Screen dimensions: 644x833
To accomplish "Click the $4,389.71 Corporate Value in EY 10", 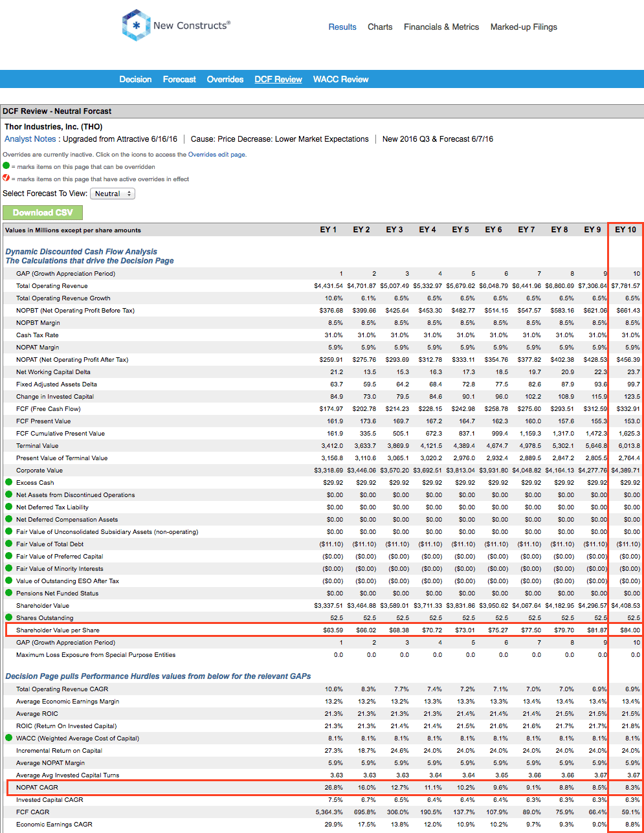I will [x=625, y=471].
